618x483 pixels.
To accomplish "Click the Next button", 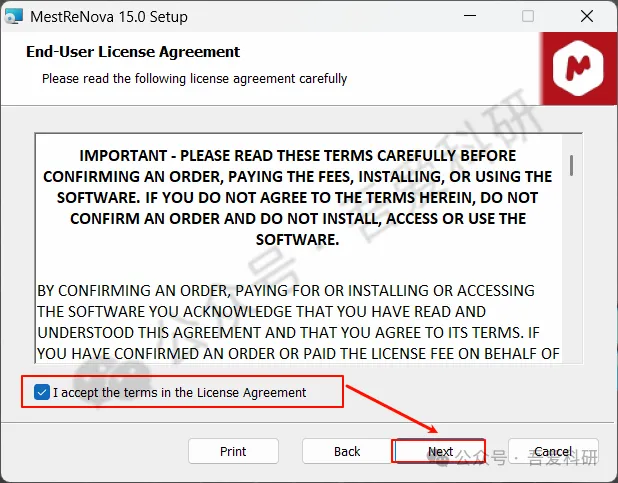I will (x=440, y=451).
